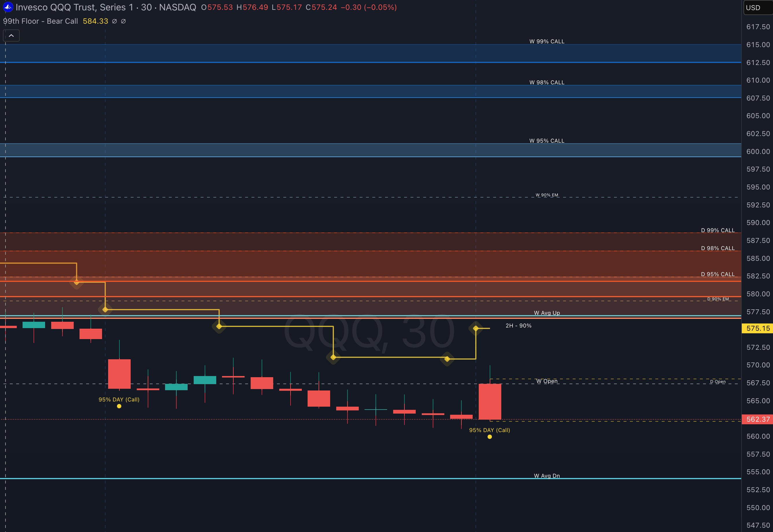Click the D 90% EM label
This screenshot has height=532, width=773.
point(718,299)
